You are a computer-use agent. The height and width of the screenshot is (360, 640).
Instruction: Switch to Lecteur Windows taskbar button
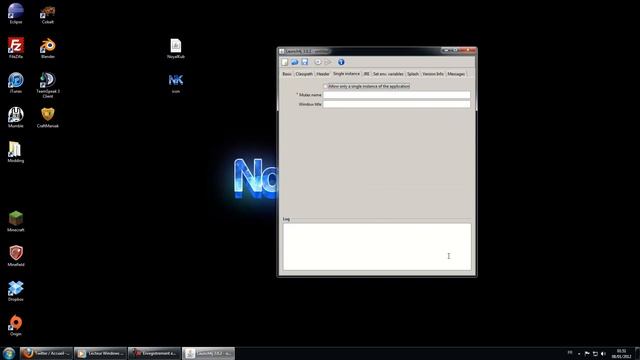(x=100, y=353)
